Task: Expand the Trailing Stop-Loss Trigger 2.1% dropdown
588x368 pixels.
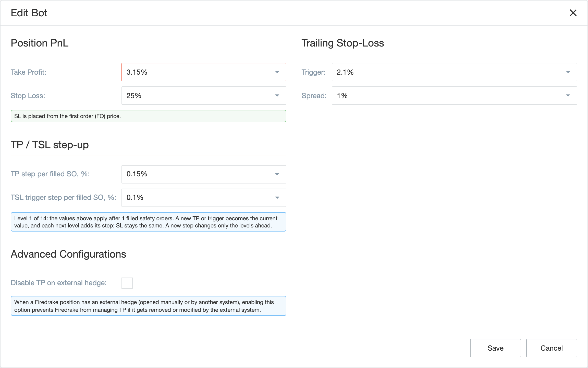Action: click(x=454, y=72)
